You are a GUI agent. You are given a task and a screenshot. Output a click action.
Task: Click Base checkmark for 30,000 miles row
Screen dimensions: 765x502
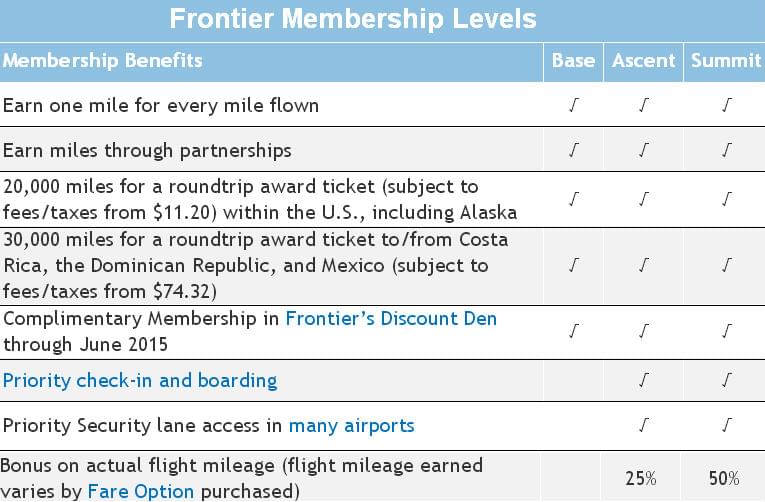coord(574,265)
